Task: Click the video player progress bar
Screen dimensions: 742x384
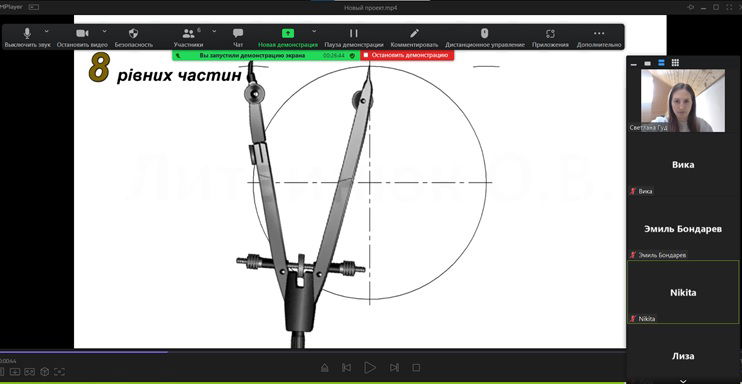Action: point(312,352)
